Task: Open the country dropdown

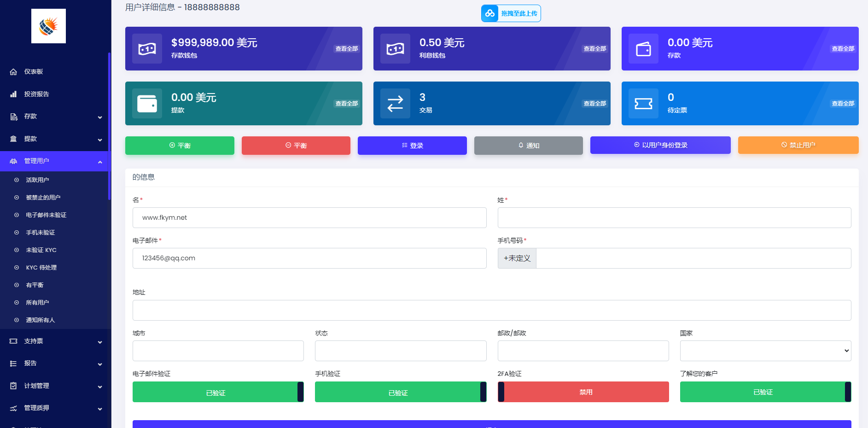Action: 765,351
